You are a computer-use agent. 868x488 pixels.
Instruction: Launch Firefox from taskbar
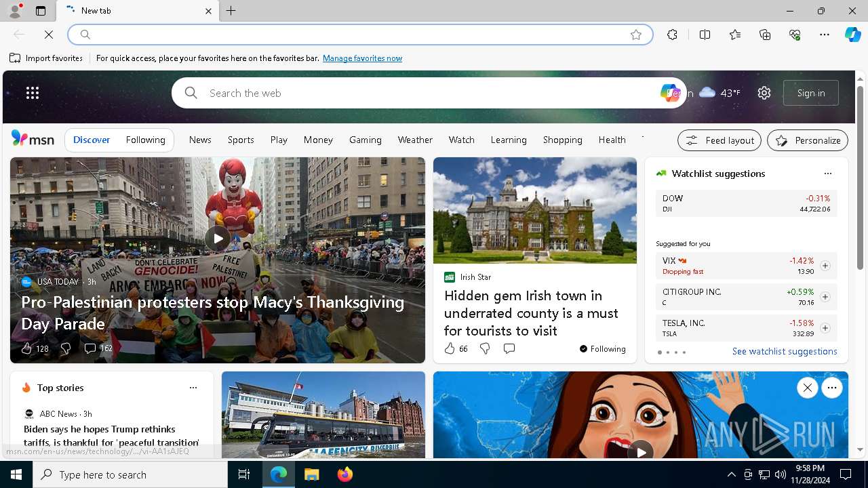[345, 474]
